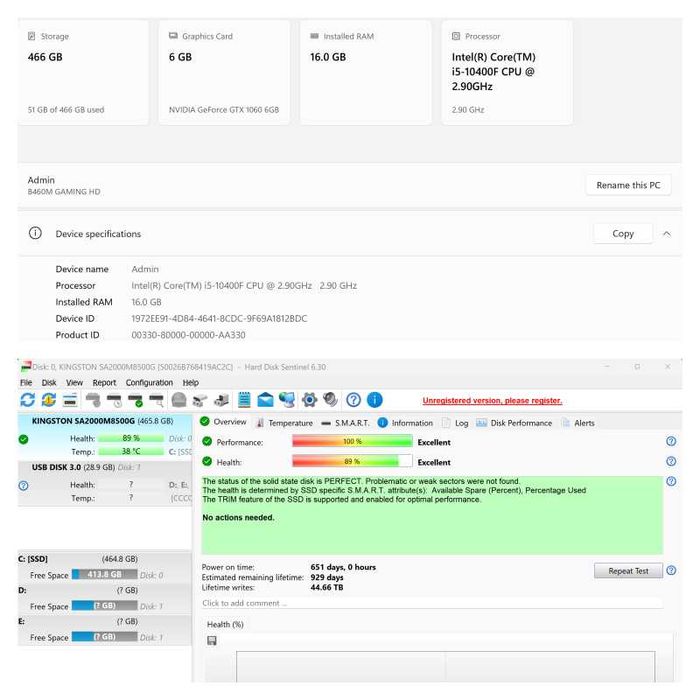
Task: Open the Configuration menu
Action: point(149,383)
